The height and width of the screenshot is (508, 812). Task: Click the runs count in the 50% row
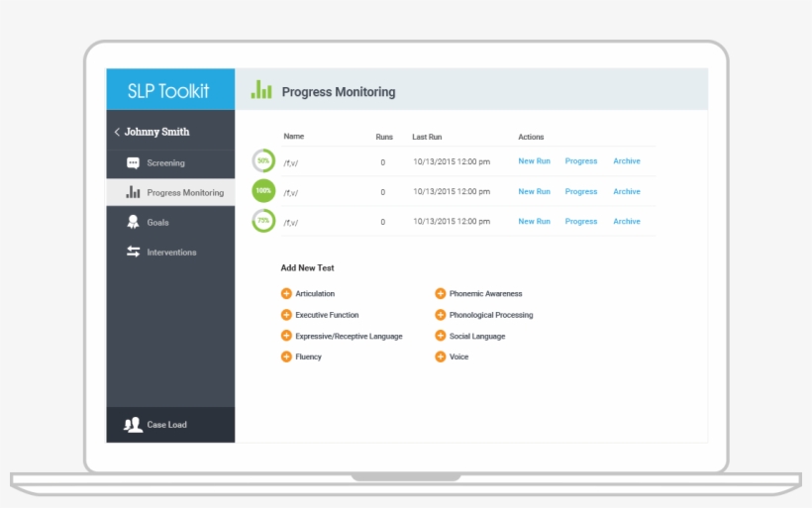tap(382, 162)
